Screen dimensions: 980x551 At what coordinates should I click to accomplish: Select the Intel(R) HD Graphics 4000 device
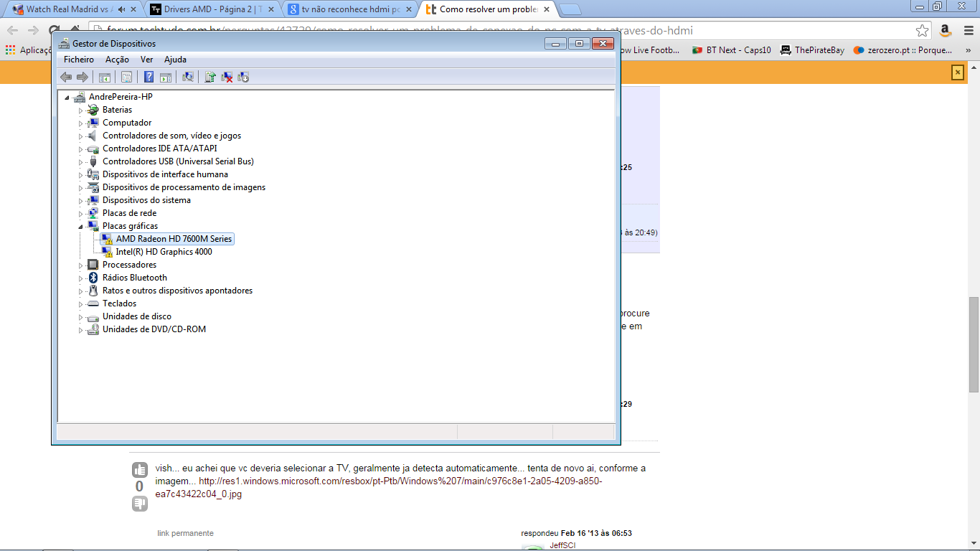coord(164,252)
